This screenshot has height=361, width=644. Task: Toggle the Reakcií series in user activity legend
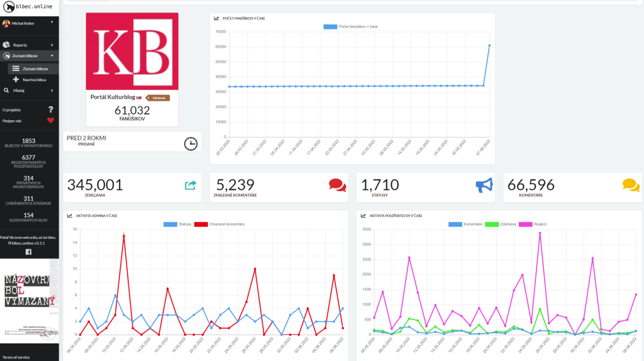click(x=533, y=225)
